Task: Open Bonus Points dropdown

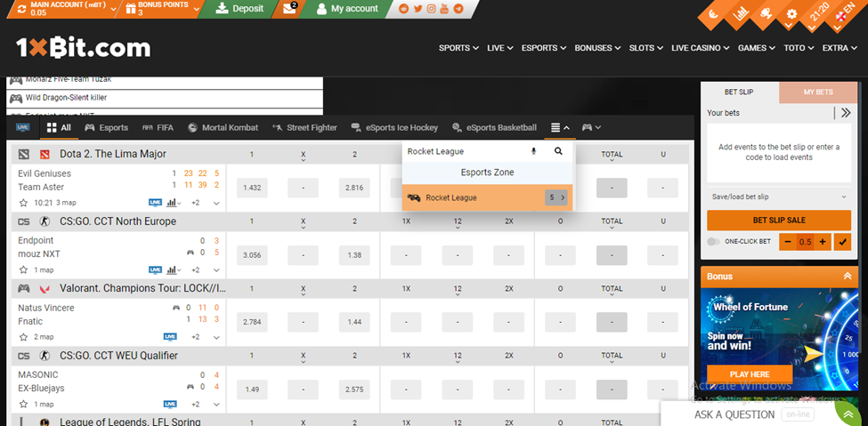Action: point(160,9)
